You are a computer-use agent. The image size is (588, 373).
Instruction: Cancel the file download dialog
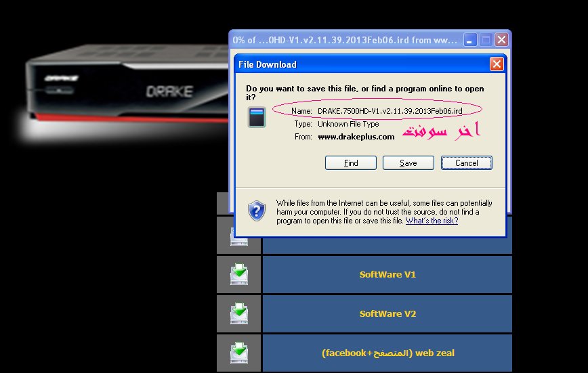click(x=467, y=163)
